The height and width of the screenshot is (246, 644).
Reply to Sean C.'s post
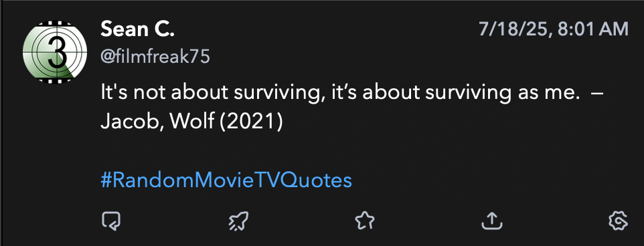coord(111,221)
